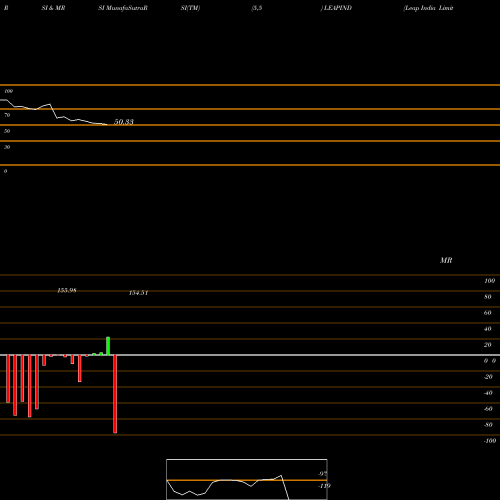Image resolution: width=500 pixels, height=500 pixels.
Task: Click the -119 value in mini chart
Action: click(324, 486)
